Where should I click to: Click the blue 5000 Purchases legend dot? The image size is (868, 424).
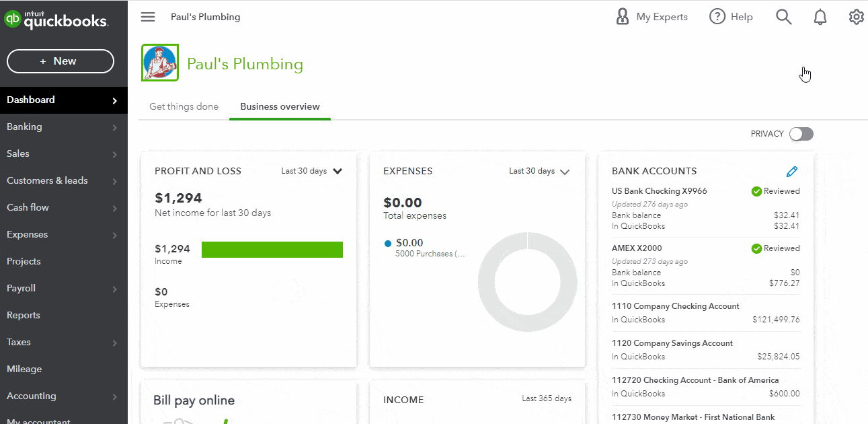click(387, 243)
